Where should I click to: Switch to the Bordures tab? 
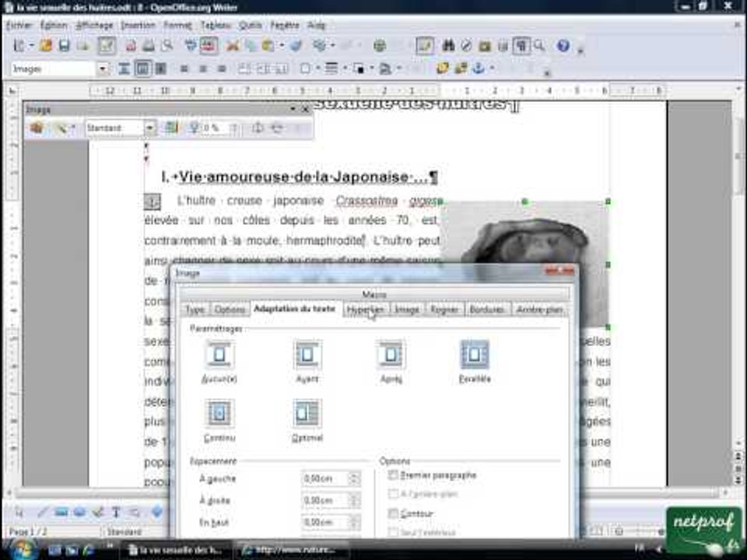487,310
